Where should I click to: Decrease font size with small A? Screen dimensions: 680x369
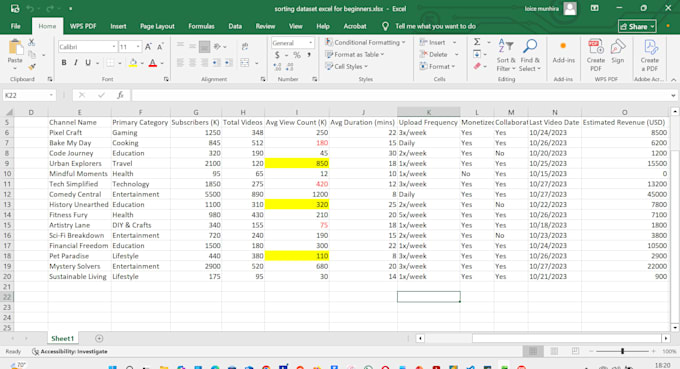tap(160, 46)
